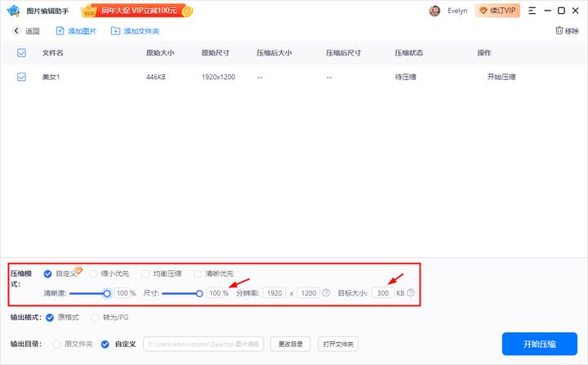
Task: Click the 文件名 column header
Action: pos(52,53)
